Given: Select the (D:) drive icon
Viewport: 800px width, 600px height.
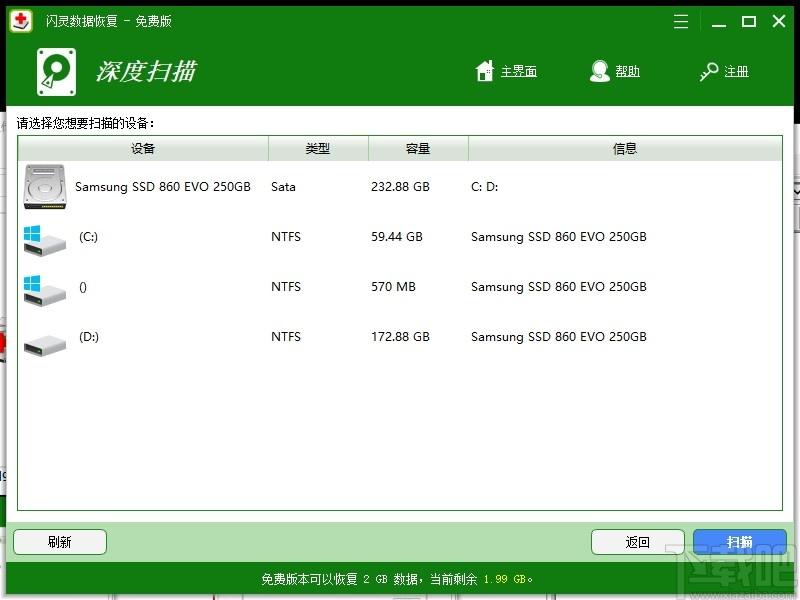Looking at the screenshot, I should pyautogui.click(x=45, y=344).
